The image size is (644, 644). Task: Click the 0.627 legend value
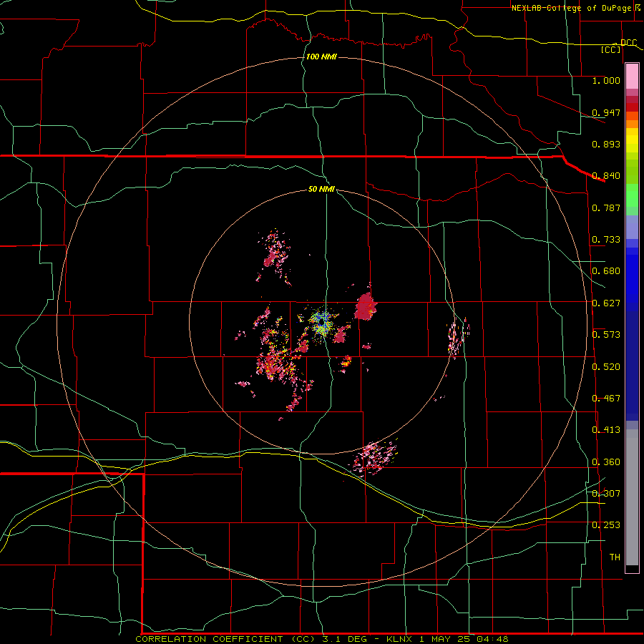606,303
